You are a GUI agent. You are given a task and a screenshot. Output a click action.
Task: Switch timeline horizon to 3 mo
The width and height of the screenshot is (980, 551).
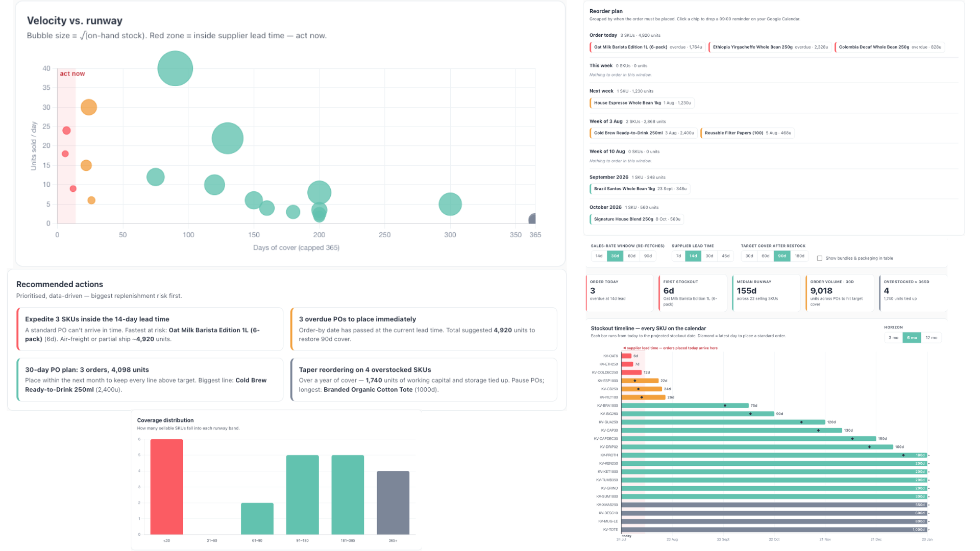(893, 338)
